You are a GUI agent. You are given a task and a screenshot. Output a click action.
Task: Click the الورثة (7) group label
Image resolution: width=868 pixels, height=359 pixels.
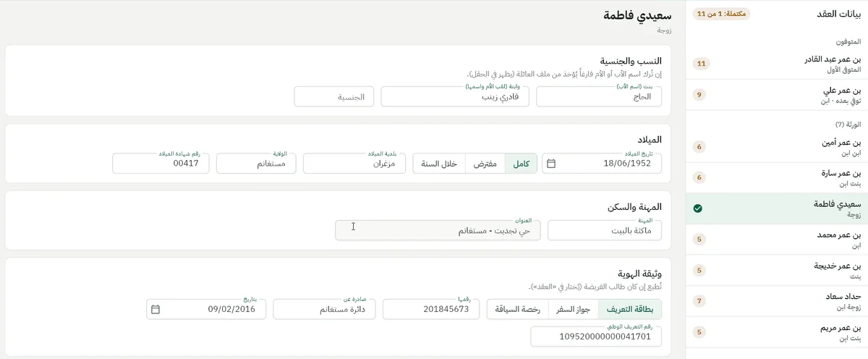pyautogui.click(x=848, y=124)
